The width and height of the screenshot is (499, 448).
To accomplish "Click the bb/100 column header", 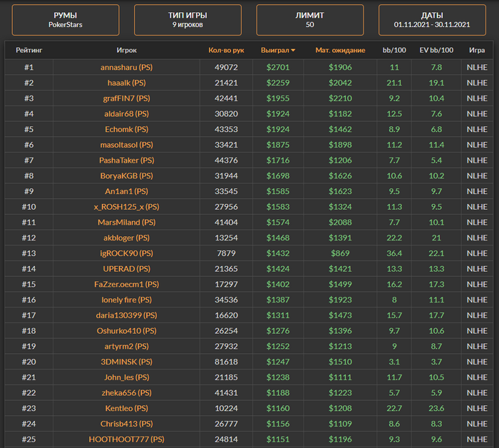I will (x=394, y=51).
